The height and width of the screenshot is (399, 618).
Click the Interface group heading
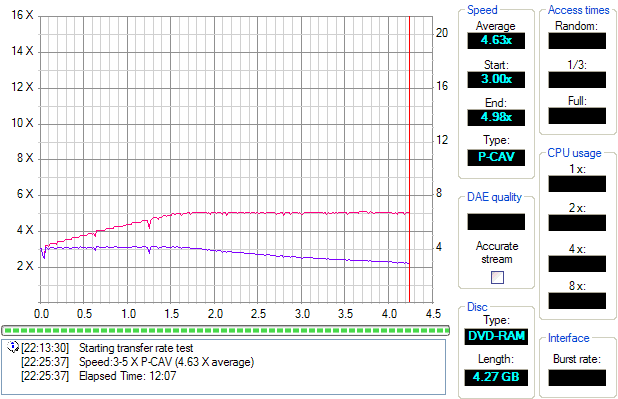pos(569,338)
